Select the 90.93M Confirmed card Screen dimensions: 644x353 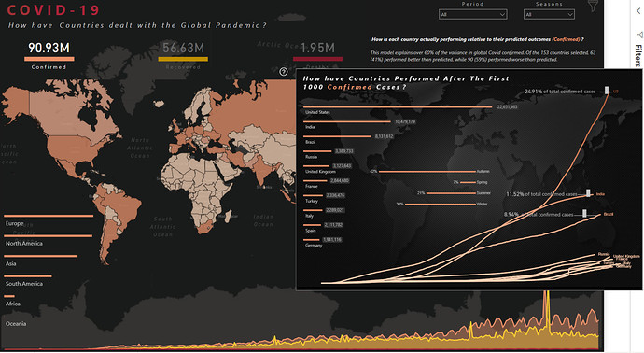49,55
